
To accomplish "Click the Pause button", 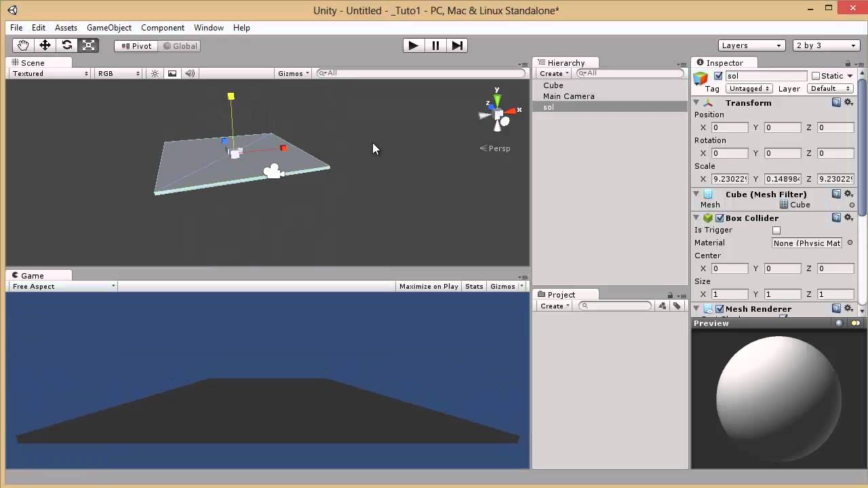I will [x=435, y=45].
